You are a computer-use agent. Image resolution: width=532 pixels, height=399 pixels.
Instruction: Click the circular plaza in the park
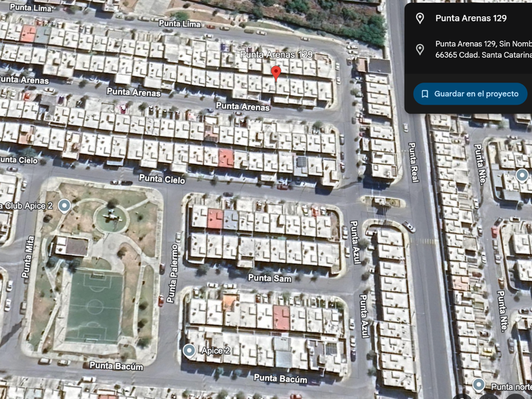point(111,219)
